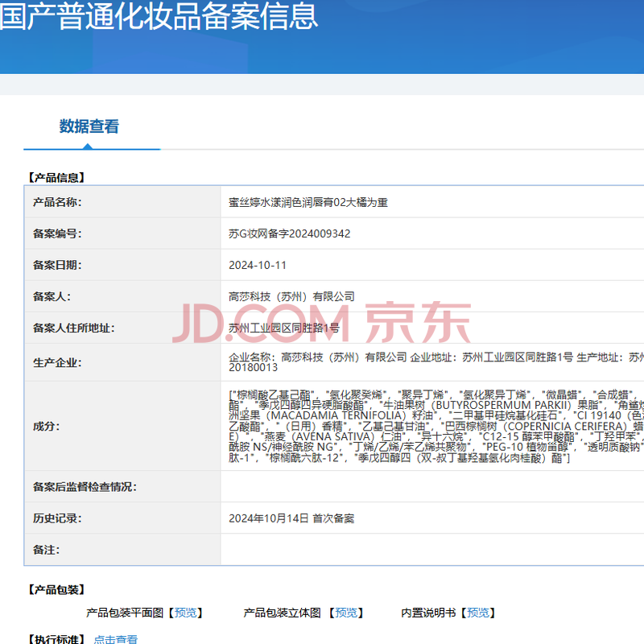Click the address 苏州工业园区同胜路1号 in 备案人住所地址 row
Screen dimensions: 644x644
[284, 328]
